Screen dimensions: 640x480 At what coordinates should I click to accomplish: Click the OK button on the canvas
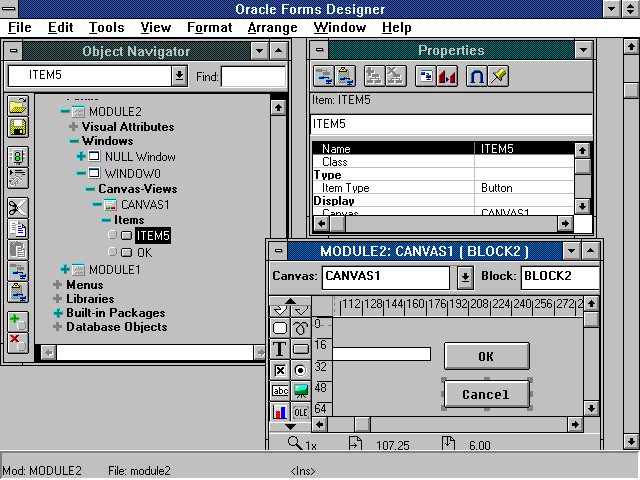486,356
